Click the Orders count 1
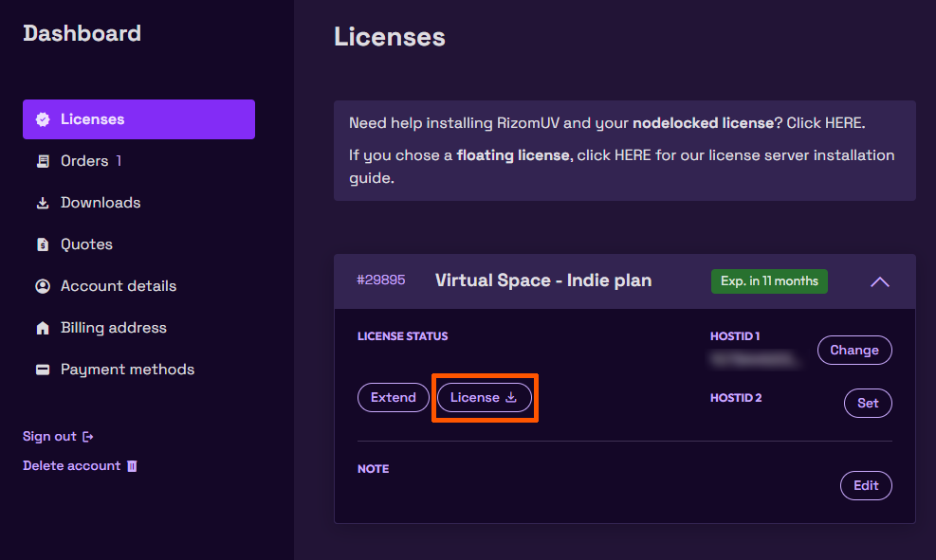936x560 pixels. point(119,161)
